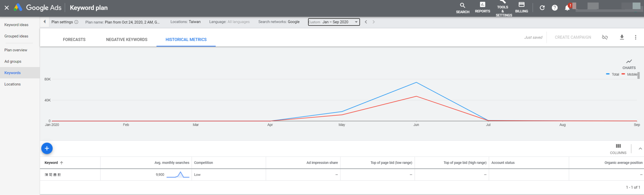This screenshot has height=195, width=644.
Task: Open the Jan – Sep 2020 date range dropdown
Action: pyautogui.click(x=334, y=22)
